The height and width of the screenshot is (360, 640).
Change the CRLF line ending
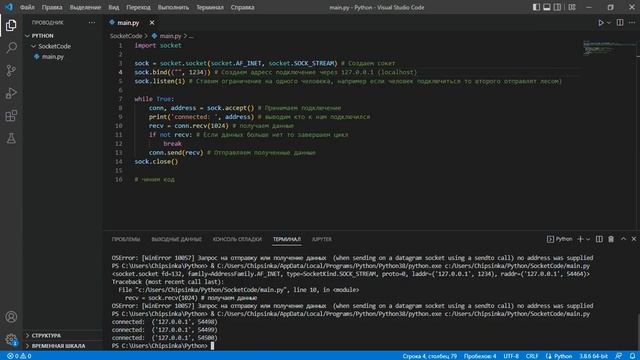point(532,356)
